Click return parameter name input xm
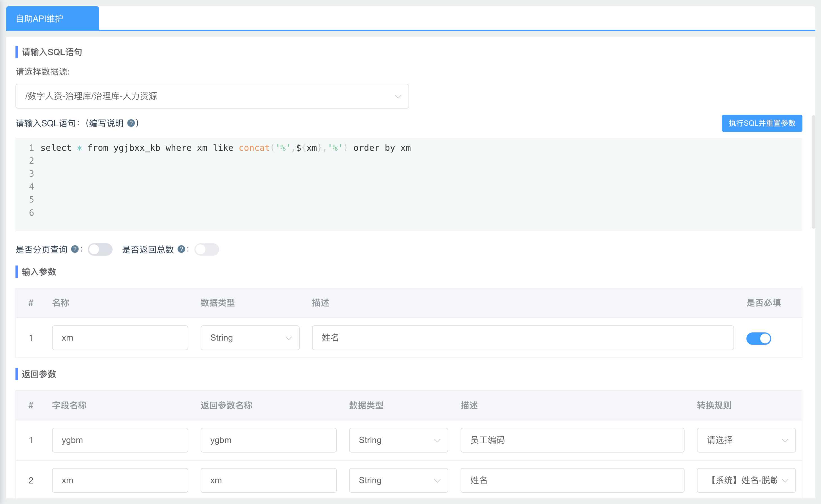Screen dimensions: 821x504 click(x=268, y=480)
